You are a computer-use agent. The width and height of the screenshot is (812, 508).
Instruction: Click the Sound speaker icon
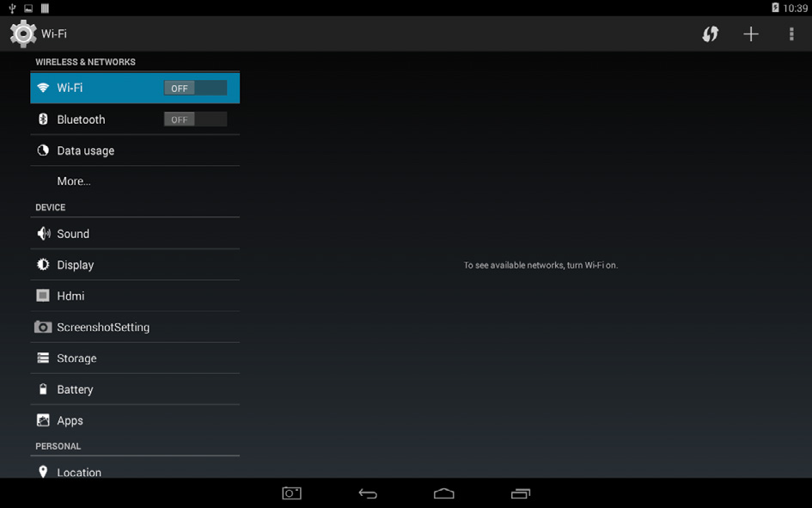[x=44, y=234]
